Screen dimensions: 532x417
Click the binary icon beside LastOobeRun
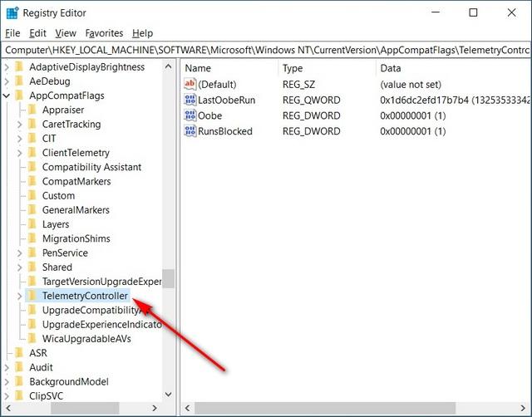(x=190, y=100)
